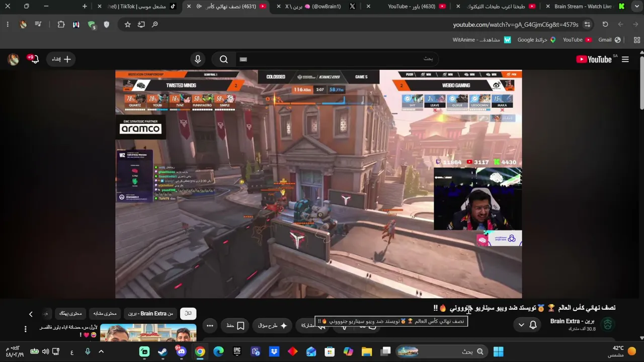Open a new browser tab
The image size is (644, 362).
click(85, 7)
